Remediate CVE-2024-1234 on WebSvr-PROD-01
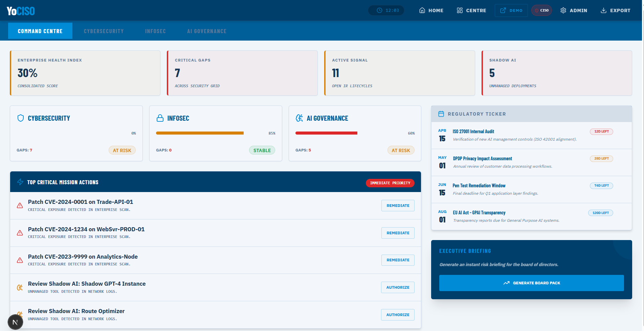 point(398,233)
